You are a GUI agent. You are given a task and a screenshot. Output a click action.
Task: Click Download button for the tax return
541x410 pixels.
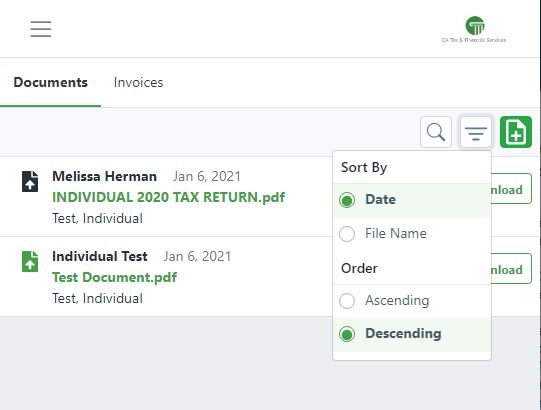(511, 189)
